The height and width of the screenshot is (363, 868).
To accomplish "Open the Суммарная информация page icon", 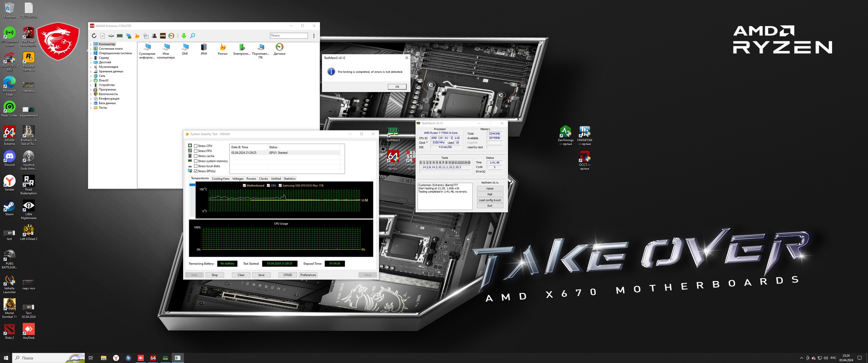I will tap(147, 51).
